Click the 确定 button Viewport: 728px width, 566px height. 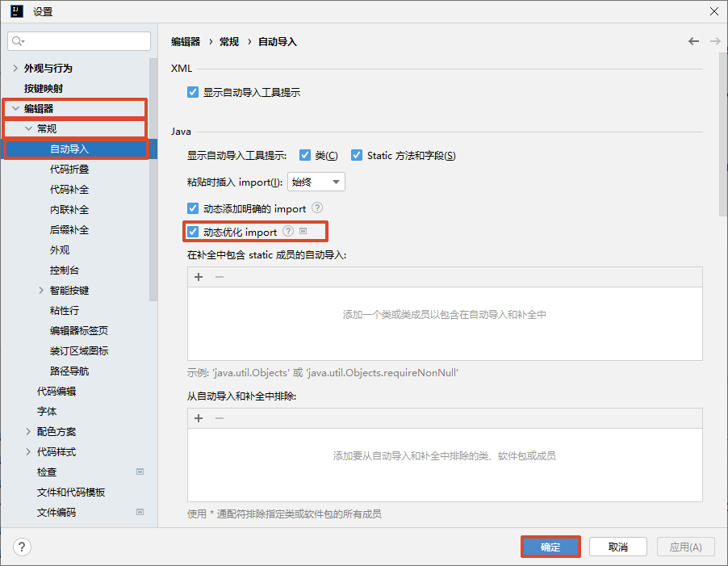click(550, 547)
